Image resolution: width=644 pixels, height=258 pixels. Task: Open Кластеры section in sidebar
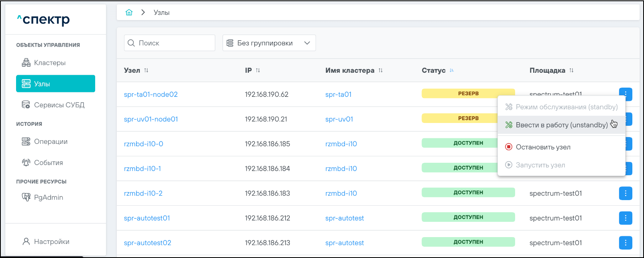pyautogui.click(x=49, y=63)
